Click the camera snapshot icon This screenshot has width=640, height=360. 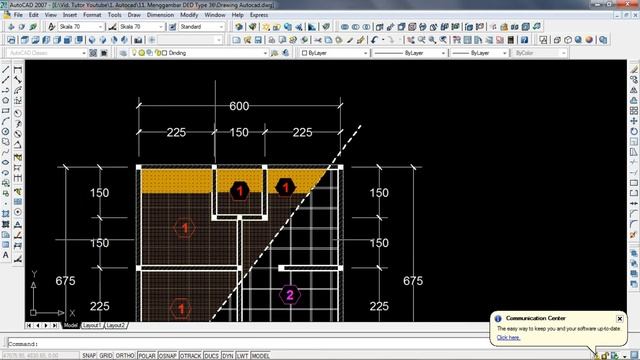coord(138,40)
